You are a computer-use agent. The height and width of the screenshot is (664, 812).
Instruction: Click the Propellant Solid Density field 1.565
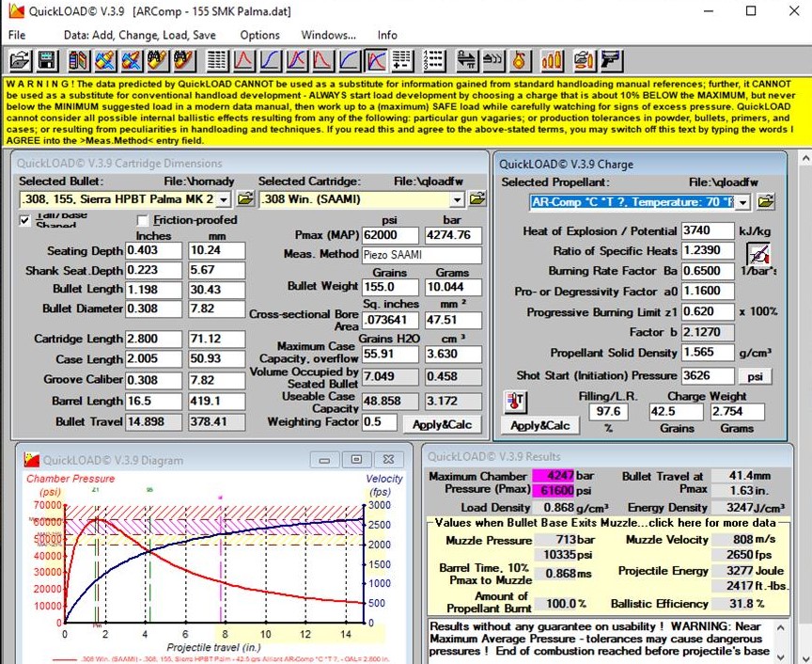pos(708,353)
